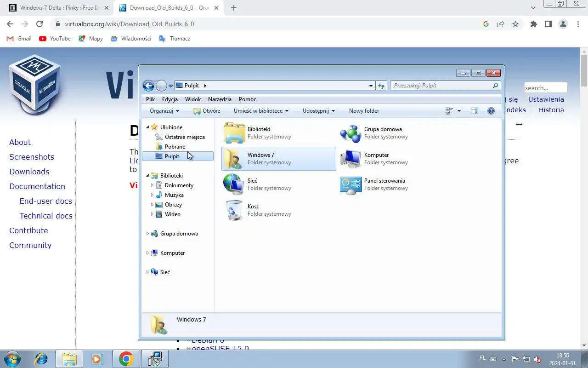This screenshot has height=368, width=588.
Task: Bookmark this page with star icon
Action: pyautogui.click(x=515, y=24)
